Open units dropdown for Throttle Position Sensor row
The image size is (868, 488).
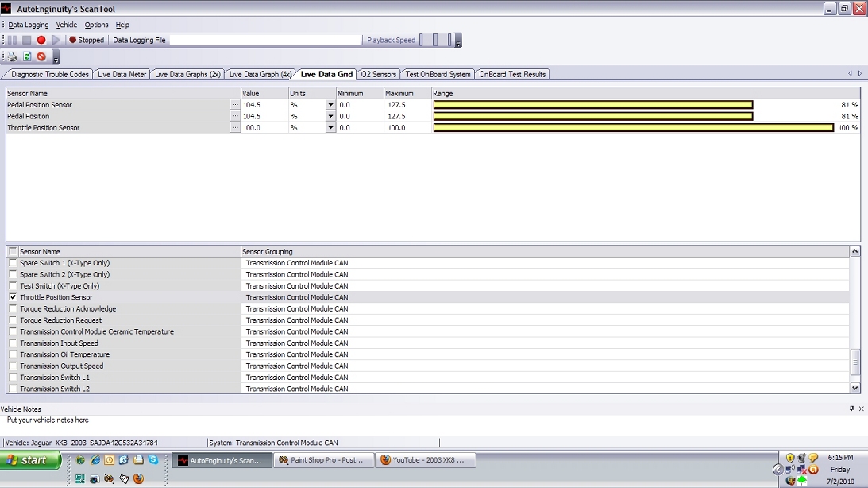coord(330,127)
